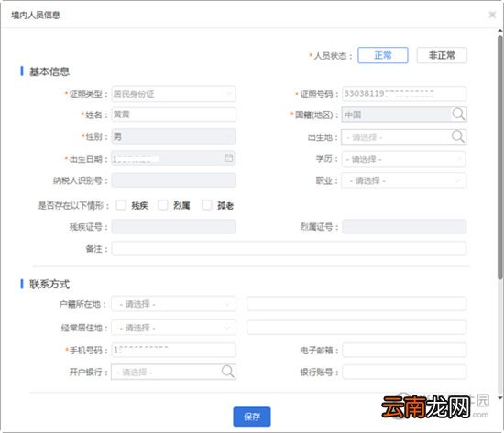The height and width of the screenshot is (433, 504).
Task: Open the 经常居住地 region dropdown
Action: pyautogui.click(x=173, y=328)
